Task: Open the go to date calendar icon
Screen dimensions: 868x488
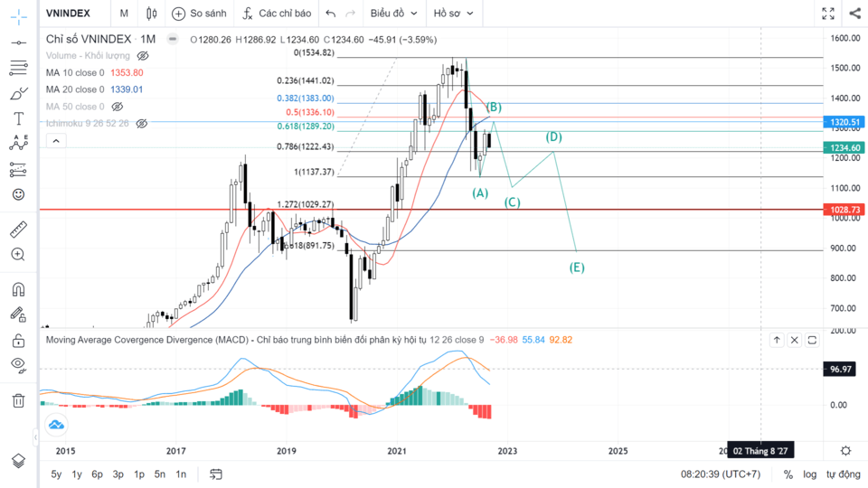Action: coord(216,474)
